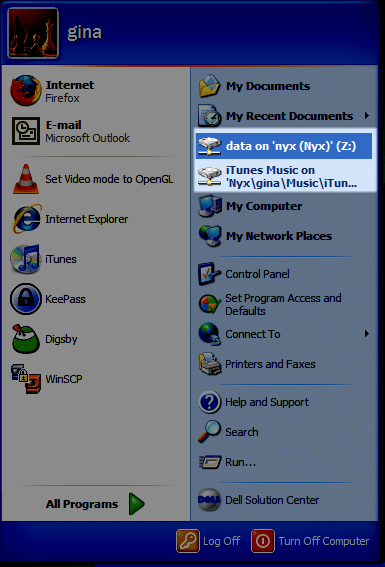The height and width of the screenshot is (567, 385).
Task: Open the network drive icon for data on nyx
Action: point(209,146)
